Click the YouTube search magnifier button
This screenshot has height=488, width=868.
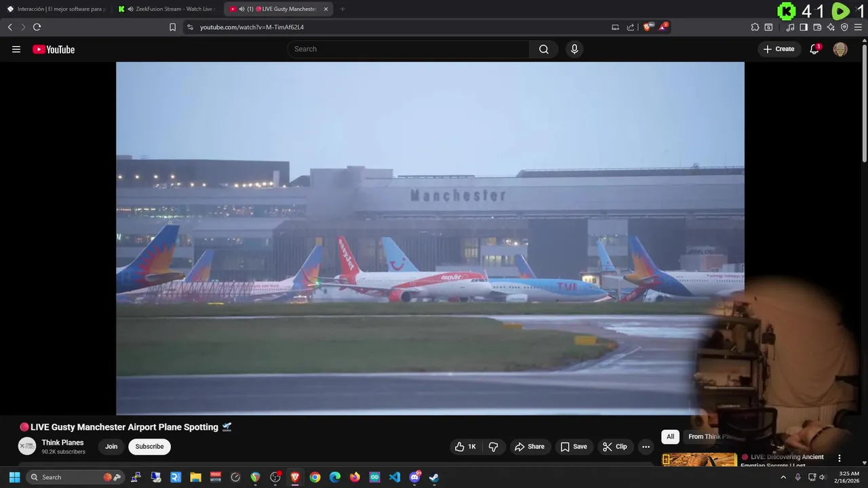(x=544, y=49)
